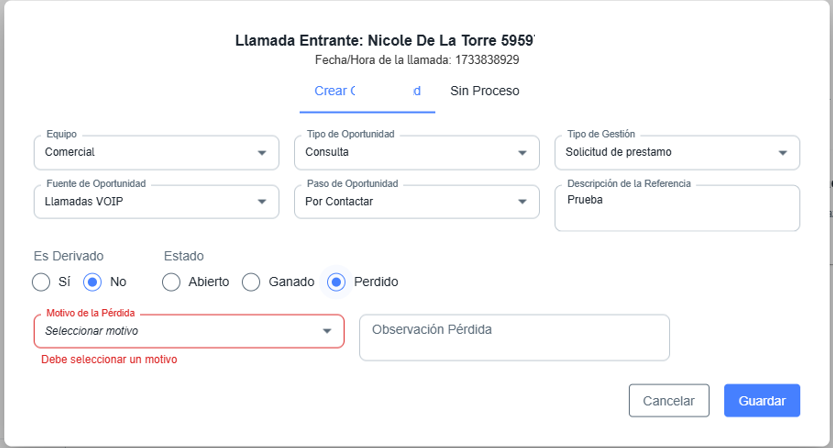Switch to the Sin Proceso tab
Screen dimensions: 833x448
point(484,91)
